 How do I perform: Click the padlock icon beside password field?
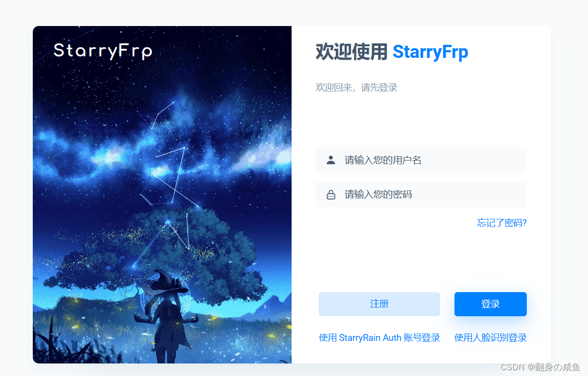click(x=331, y=195)
